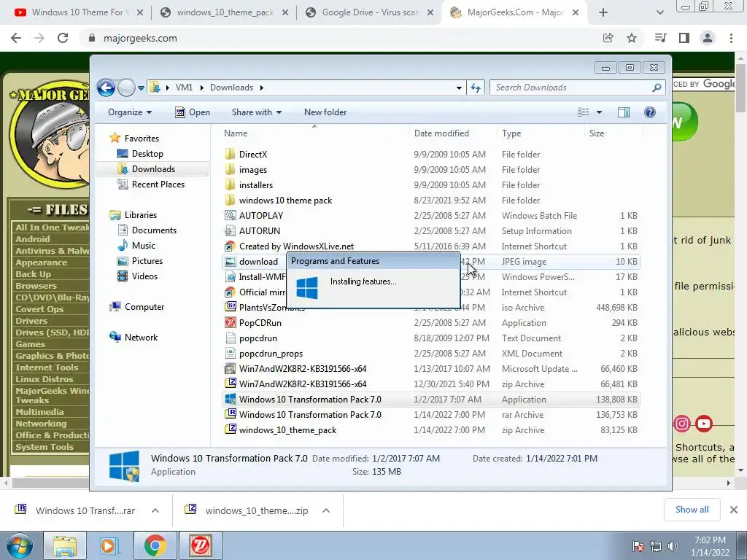Image resolution: width=747 pixels, height=560 pixels.
Task: Select Created by WindowsXLive.net shortcut icon
Action: pos(230,246)
